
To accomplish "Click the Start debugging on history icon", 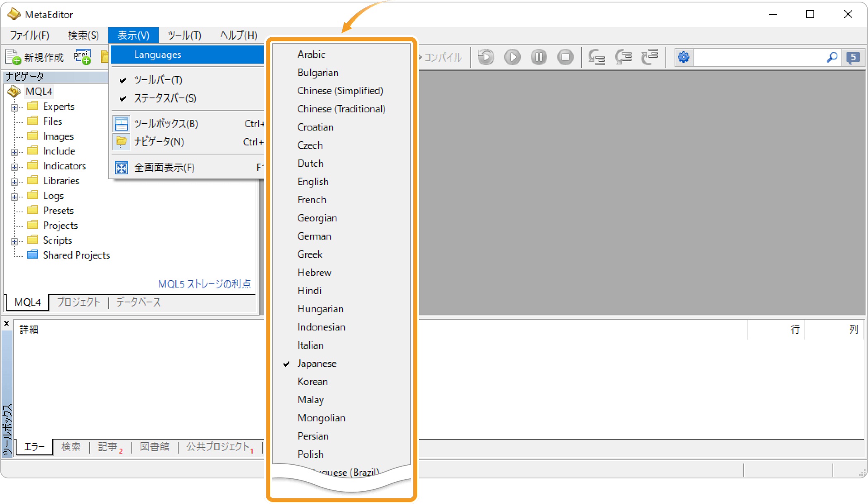I will [x=486, y=57].
